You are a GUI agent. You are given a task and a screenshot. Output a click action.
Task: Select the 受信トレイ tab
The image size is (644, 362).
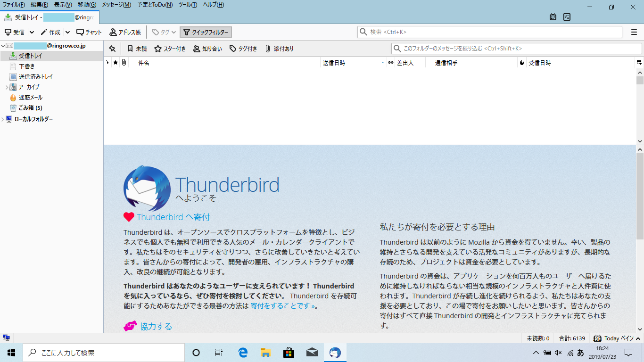click(x=49, y=17)
